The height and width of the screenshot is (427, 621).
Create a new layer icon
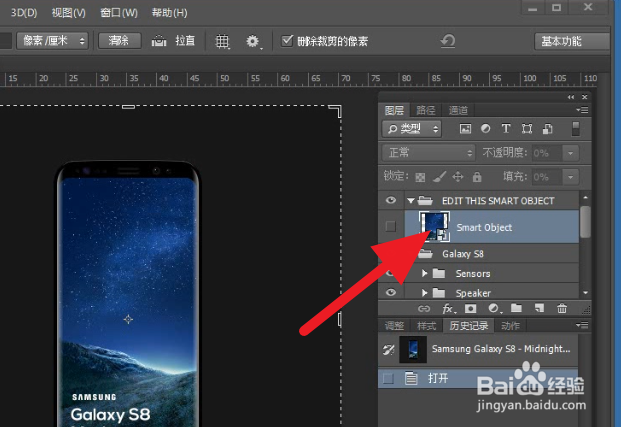(x=539, y=308)
